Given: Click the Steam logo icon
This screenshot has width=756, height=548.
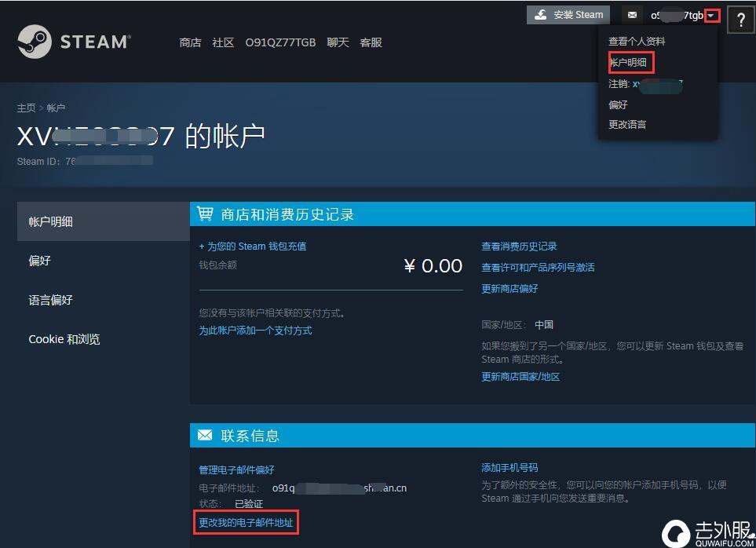Looking at the screenshot, I should pos(35,42).
